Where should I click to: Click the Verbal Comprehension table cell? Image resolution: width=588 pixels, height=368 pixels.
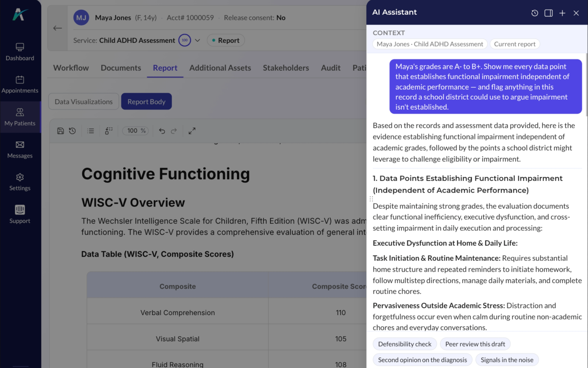click(177, 312)
